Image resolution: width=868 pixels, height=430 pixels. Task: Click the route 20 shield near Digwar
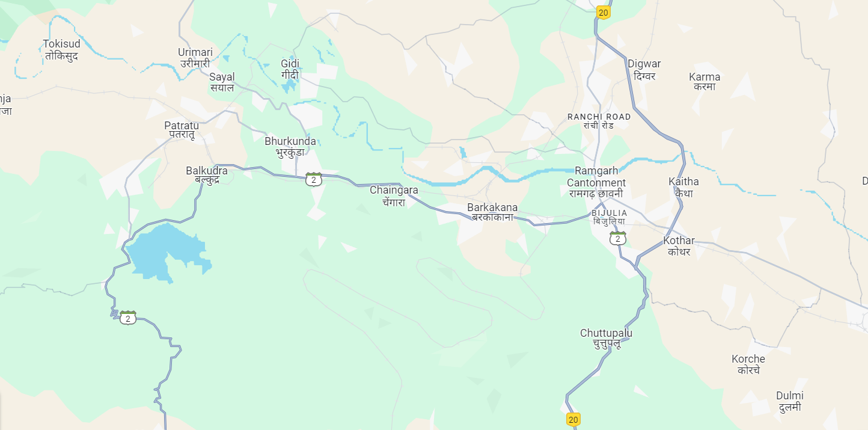tap(604, 12)
